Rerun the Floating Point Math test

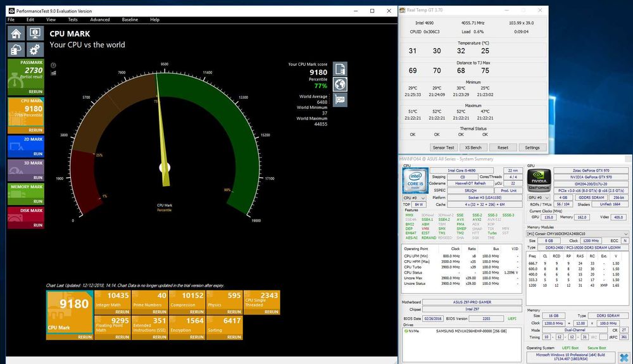tap(122, 337)
